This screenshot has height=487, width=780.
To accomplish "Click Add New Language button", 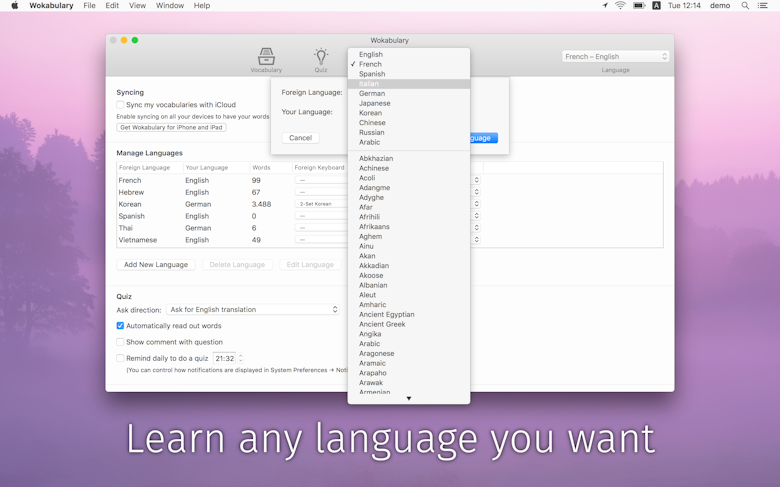I will [156, 265].
